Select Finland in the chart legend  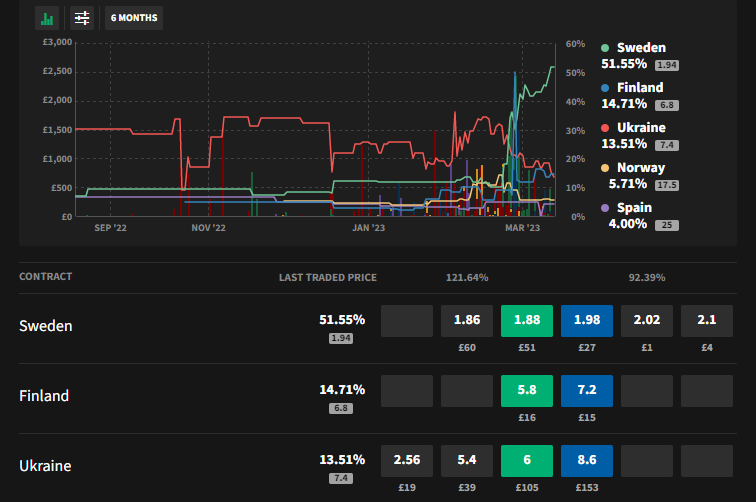(x=640, y=88)
